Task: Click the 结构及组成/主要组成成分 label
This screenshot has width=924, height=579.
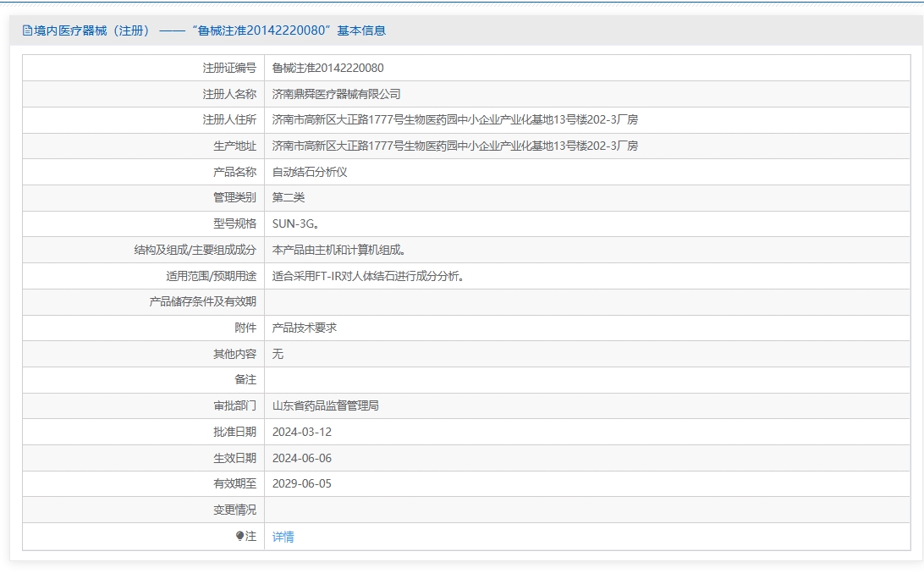Action: 195,250
